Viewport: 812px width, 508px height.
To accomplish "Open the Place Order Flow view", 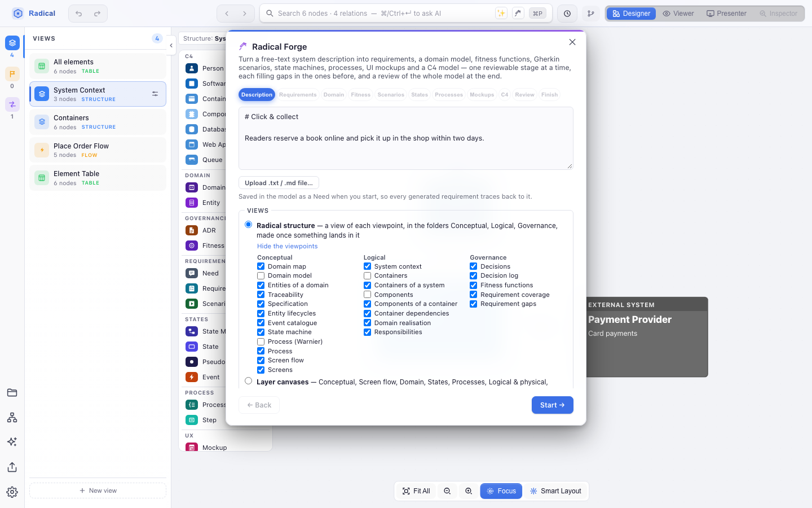I will (x=98, y=150).
